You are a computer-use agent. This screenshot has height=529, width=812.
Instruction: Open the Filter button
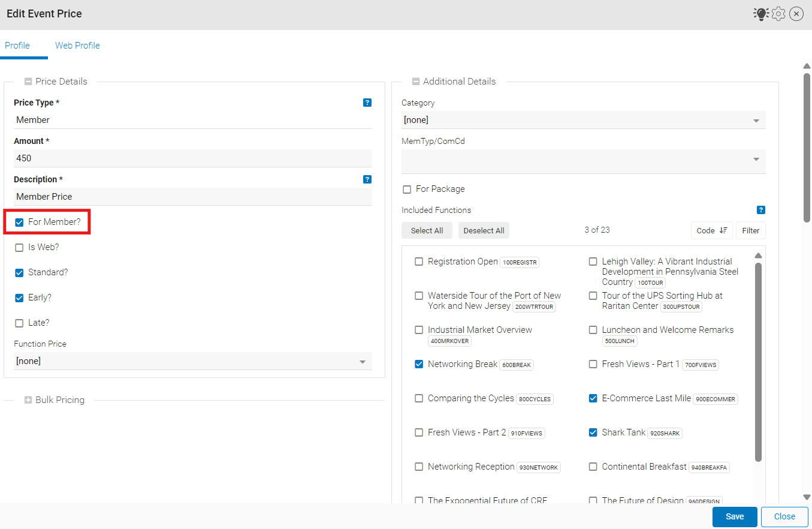[751, 230]
